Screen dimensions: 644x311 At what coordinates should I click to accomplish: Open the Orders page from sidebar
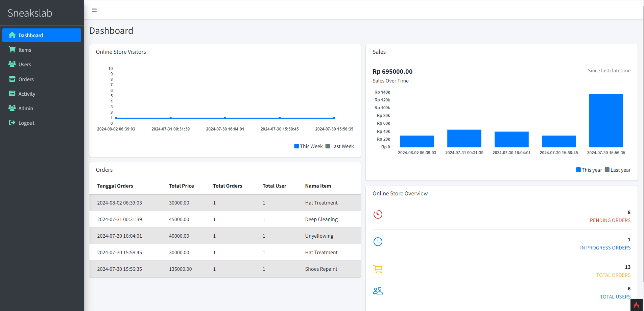(26, 79)
